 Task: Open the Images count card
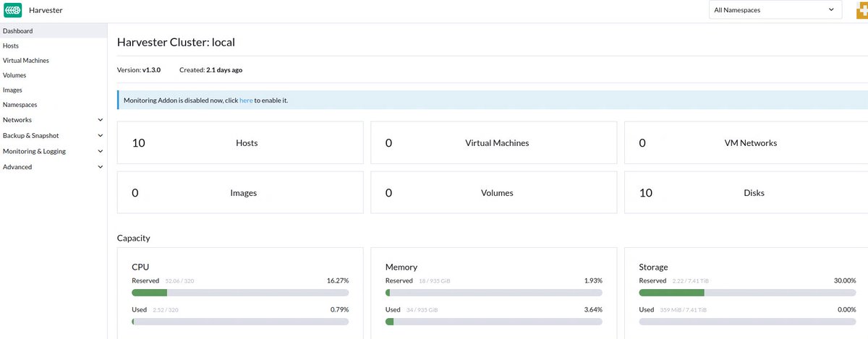tap(240, 192)
